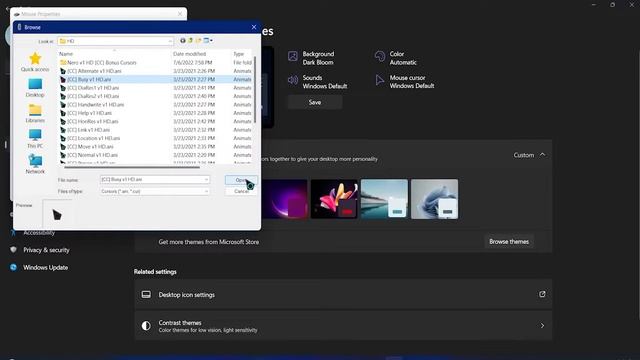Screen dimensions: 640x360
Task: Close the Browse dialog
Action: [254, 27]
